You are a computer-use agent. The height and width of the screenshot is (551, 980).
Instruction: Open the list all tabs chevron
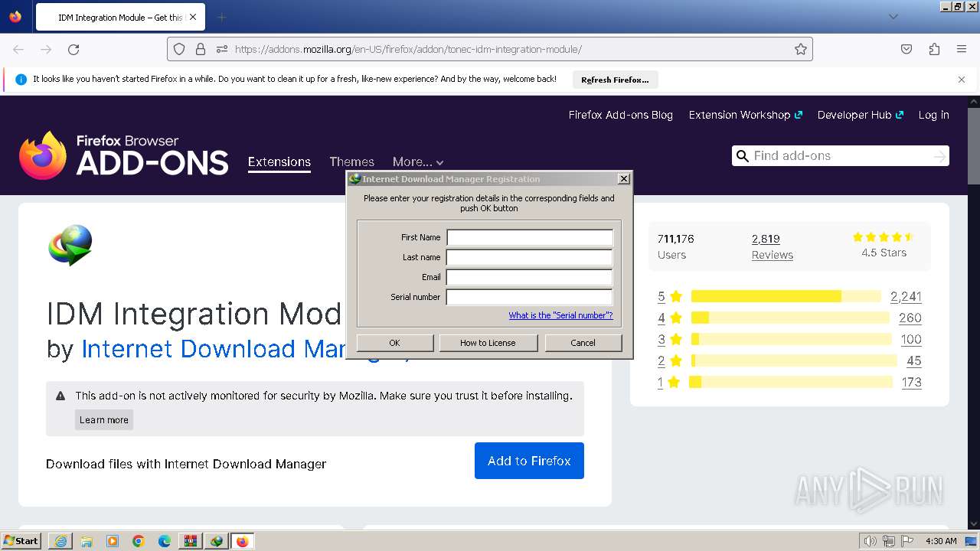tap(893, 17)
